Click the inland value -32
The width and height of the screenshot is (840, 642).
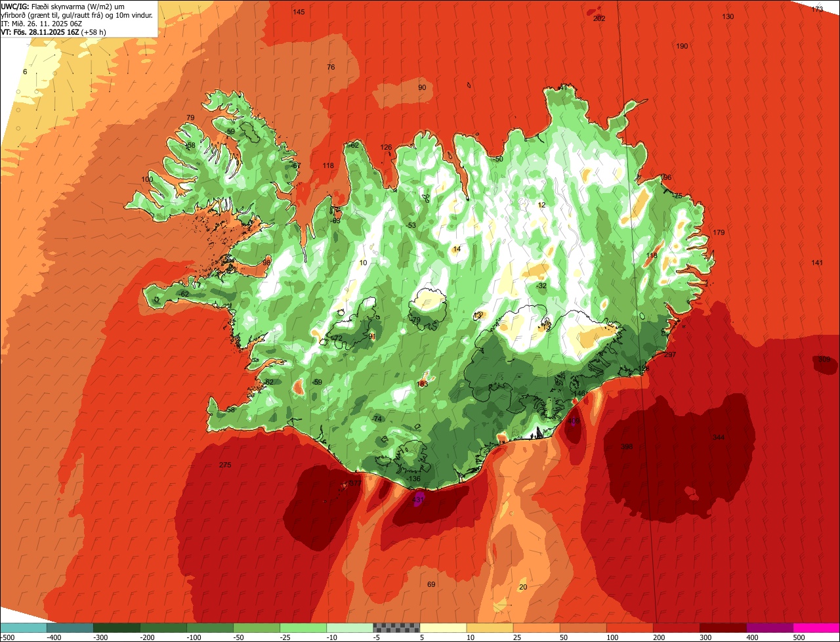pyautogui.click(x=541, y=286)
